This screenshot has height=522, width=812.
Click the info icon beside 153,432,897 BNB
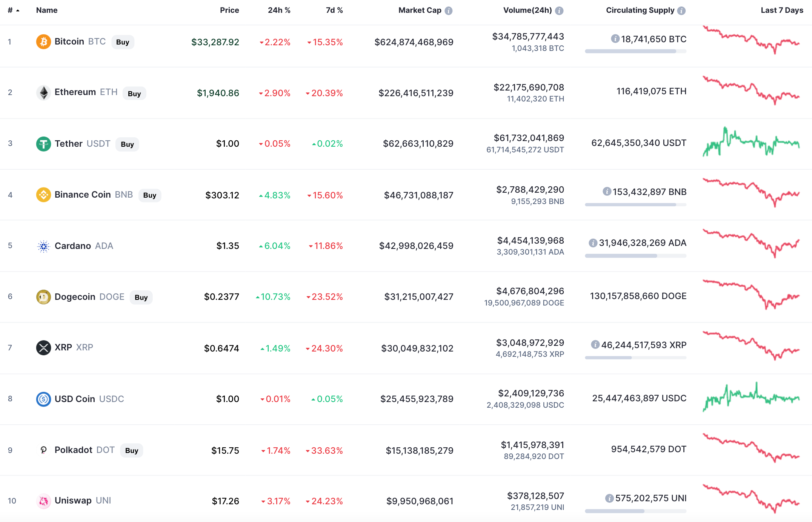(607, 191)
